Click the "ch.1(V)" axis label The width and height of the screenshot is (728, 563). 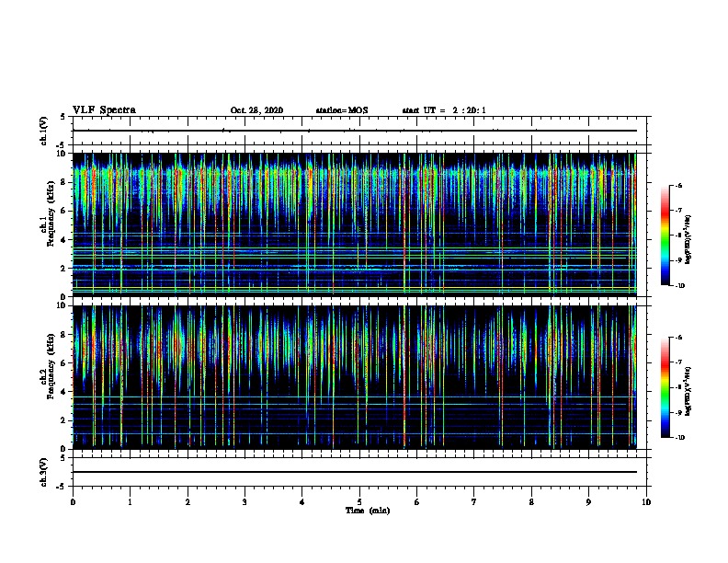[x=43, y=131]
